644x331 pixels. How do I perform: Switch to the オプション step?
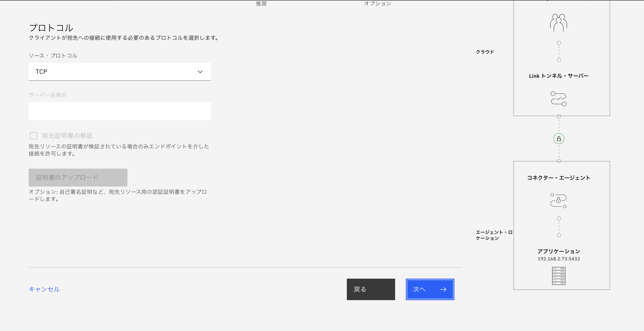[x=377, y=3]
